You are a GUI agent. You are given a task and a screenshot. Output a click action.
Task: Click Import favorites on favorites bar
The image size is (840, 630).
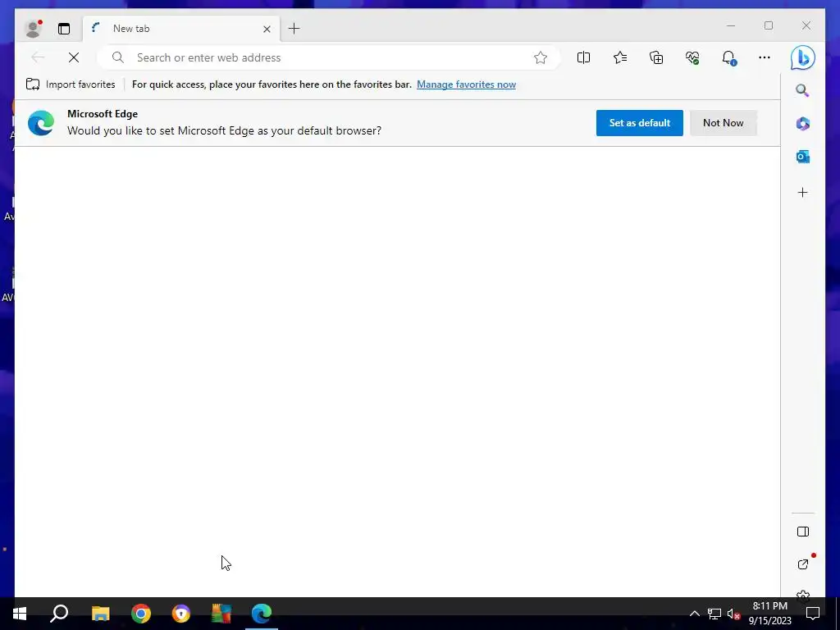pos(71,84)
